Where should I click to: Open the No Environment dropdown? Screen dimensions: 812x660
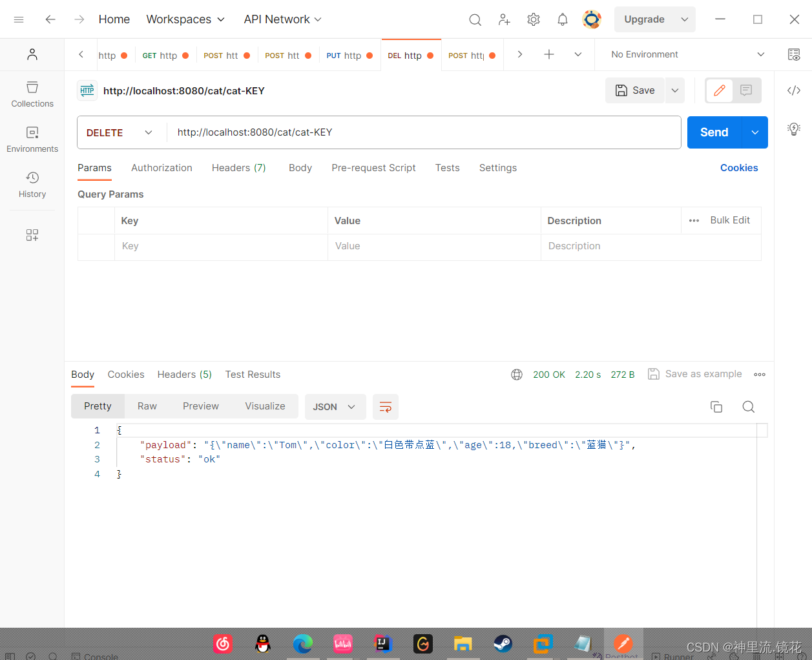(685, 54)
